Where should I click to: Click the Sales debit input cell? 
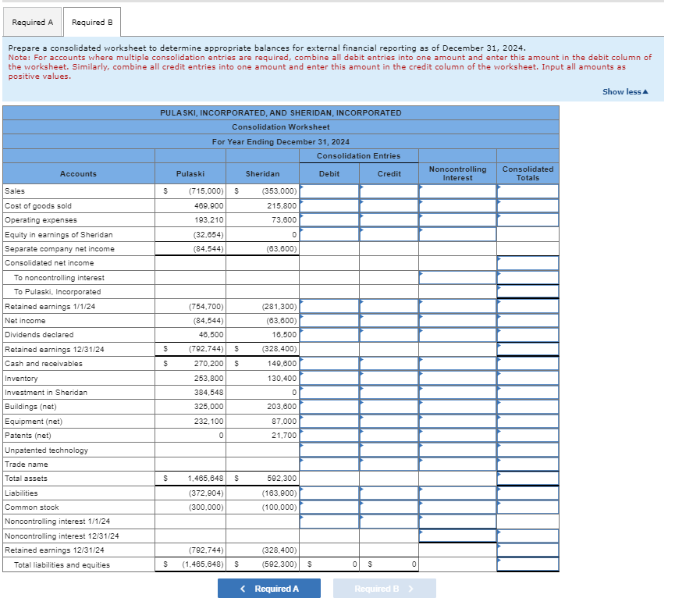coord(329,191)
